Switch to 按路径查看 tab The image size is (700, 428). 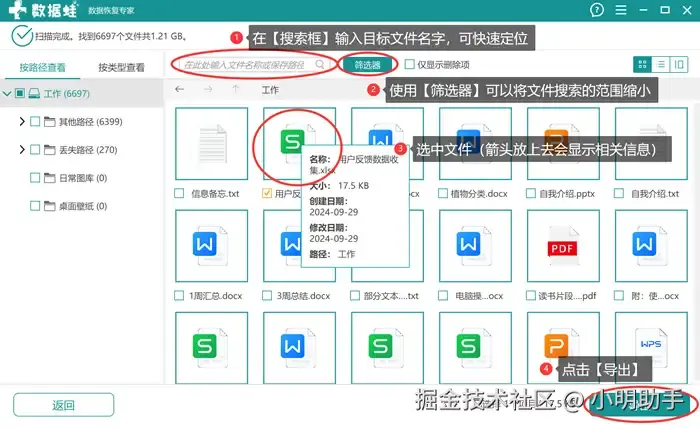point(42,67)
